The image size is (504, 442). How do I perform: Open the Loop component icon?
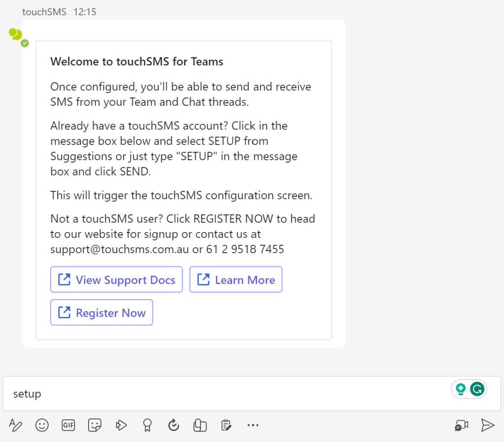200,425
